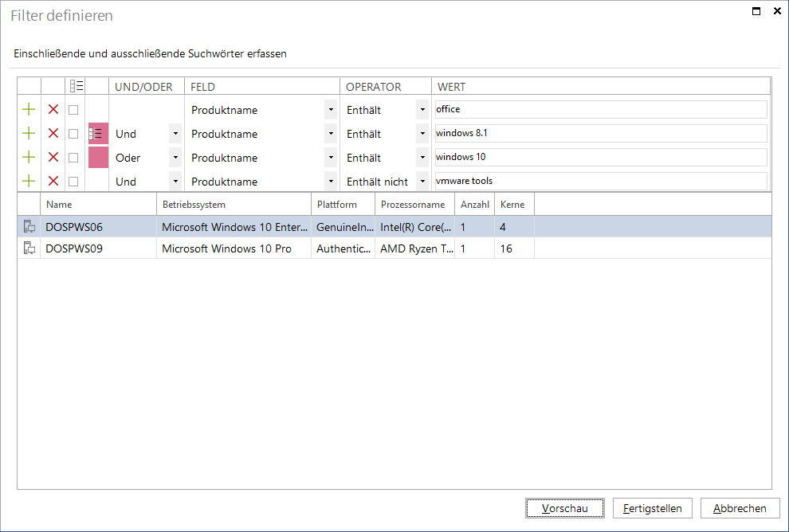Tick the checkbox on the office row
Viewport: 789px width, 532px height.
click(x=73, y=110)
